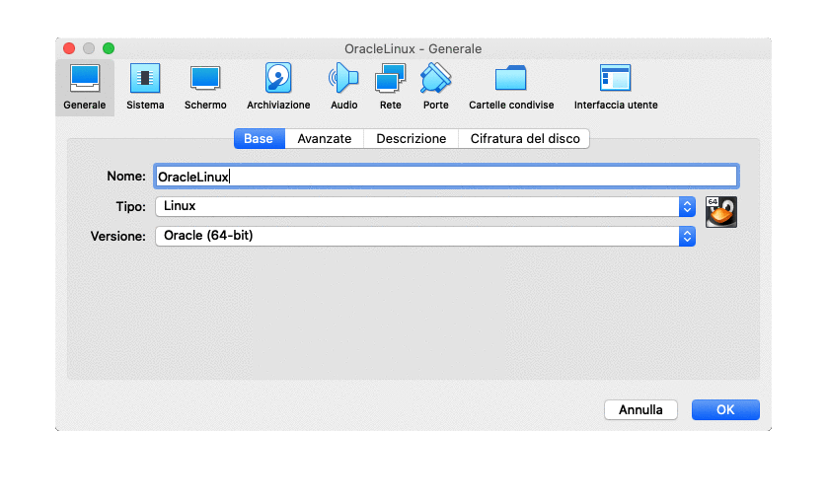Image resolution: width=827 pixels, height=504 pixels.
Task: Click the Annulla button
Action: click(640, 409)
